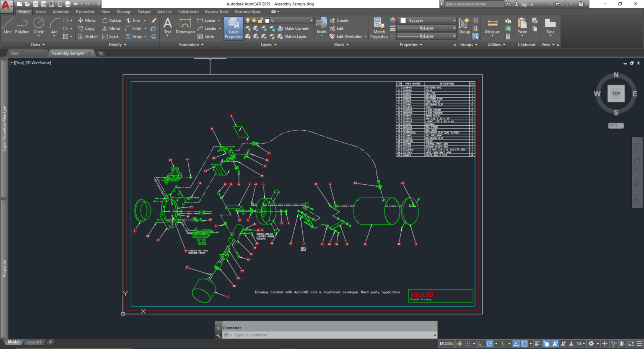Click the Undo arrow

coord(76,4)
